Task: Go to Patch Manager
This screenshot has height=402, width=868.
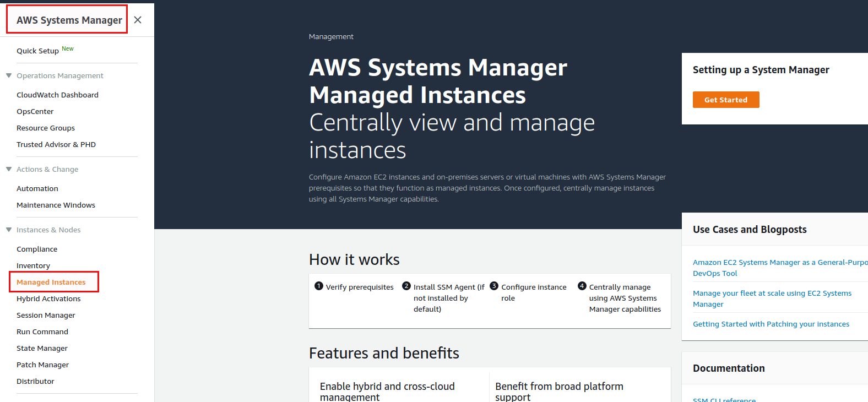Action: click(x=42, y=365)
